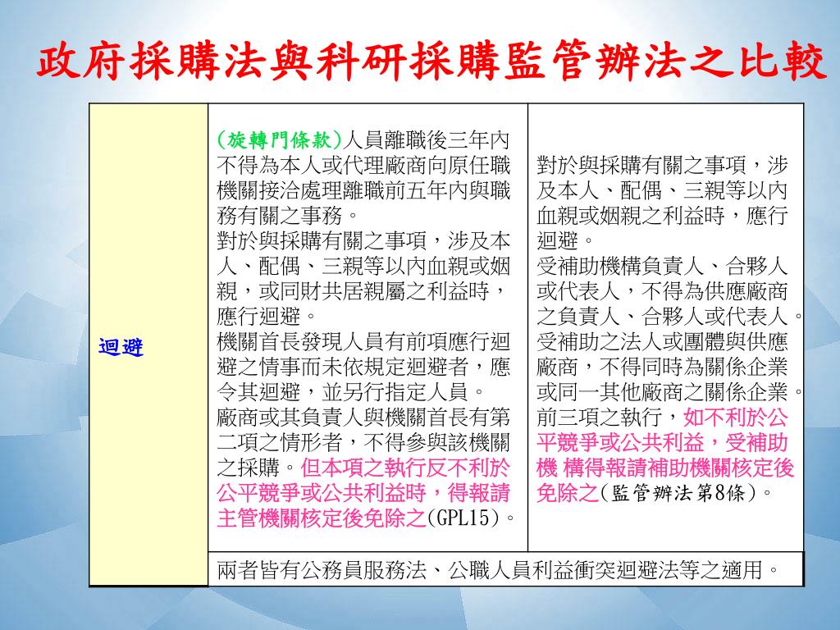Click the green text (旋轉門條款)
Image resolution: width=840 pixels, height=630 pixels.
coord(279,140)
